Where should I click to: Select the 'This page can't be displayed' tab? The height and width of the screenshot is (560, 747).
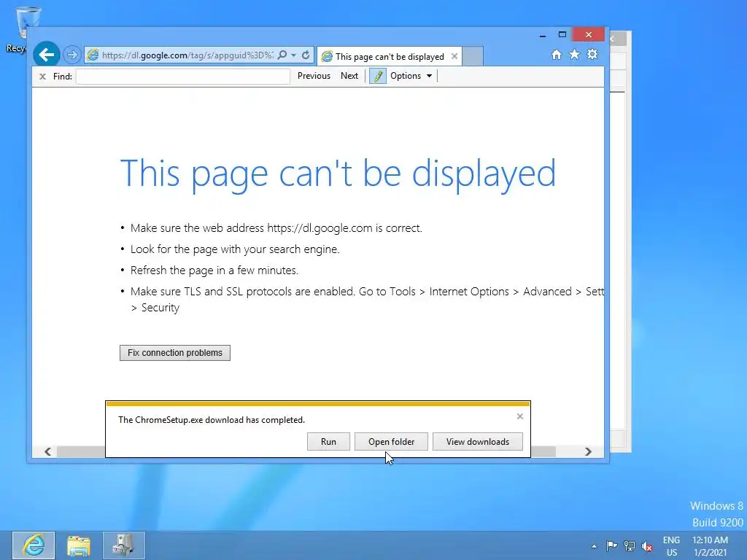390,57
